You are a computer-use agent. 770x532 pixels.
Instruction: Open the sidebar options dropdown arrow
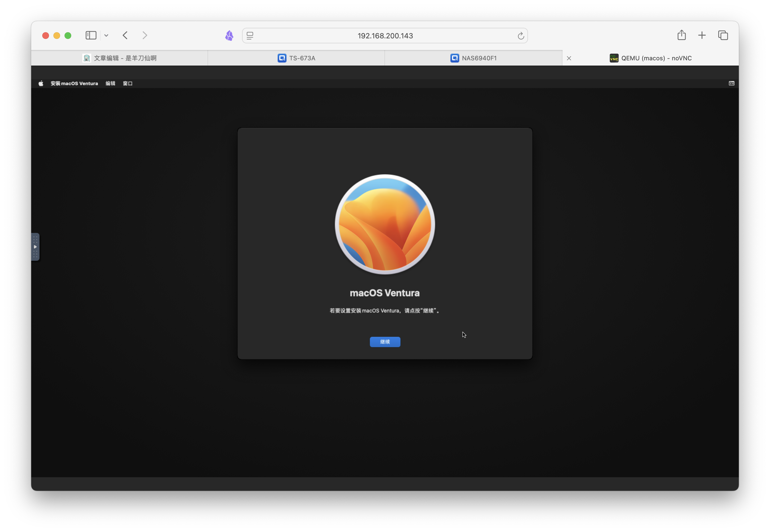[106, 35]
